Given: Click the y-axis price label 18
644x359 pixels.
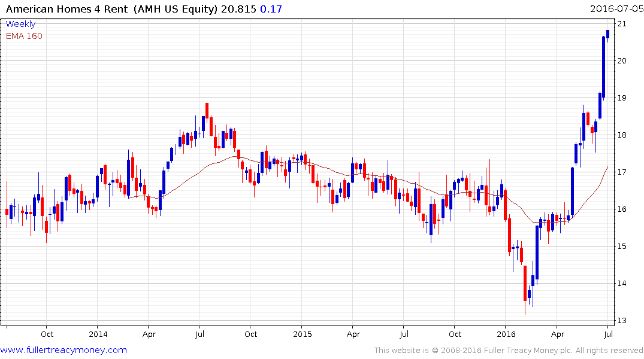Looking at the screenshot, I should click(622, 135).
